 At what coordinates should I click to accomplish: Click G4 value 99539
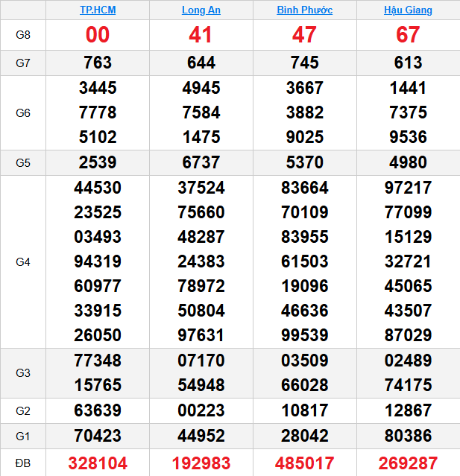[305, 335]
